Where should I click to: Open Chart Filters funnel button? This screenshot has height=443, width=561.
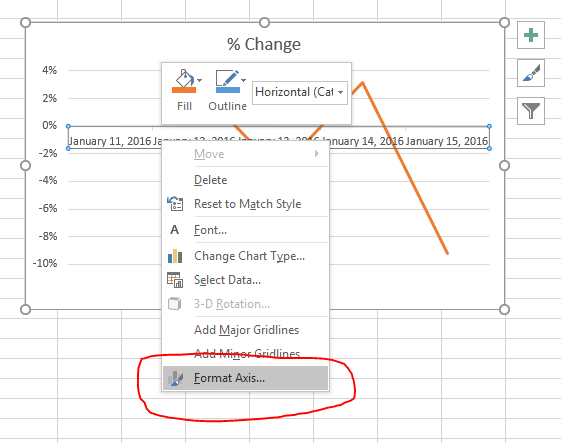pos(531,111)
